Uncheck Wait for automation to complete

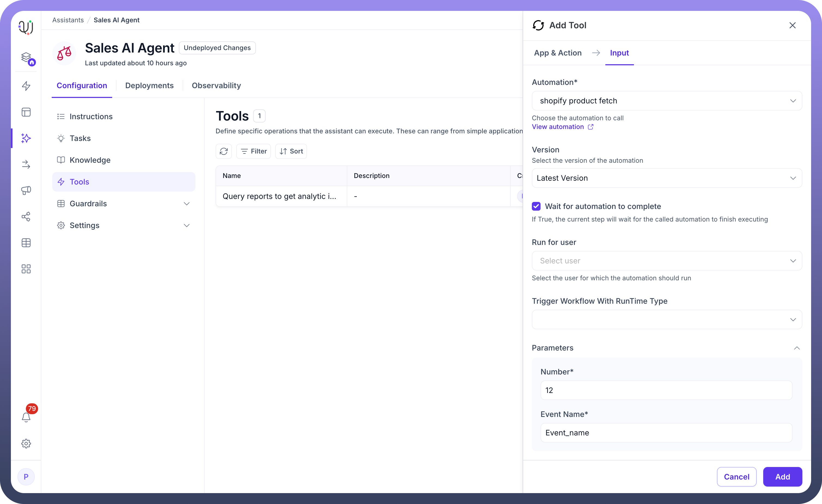point(536,206)
